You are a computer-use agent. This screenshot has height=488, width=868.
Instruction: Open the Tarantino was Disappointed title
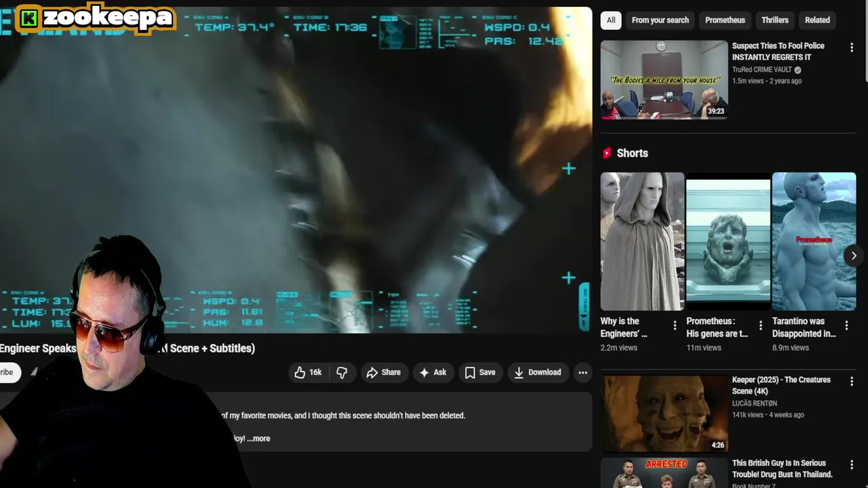[x=804, y=327]
